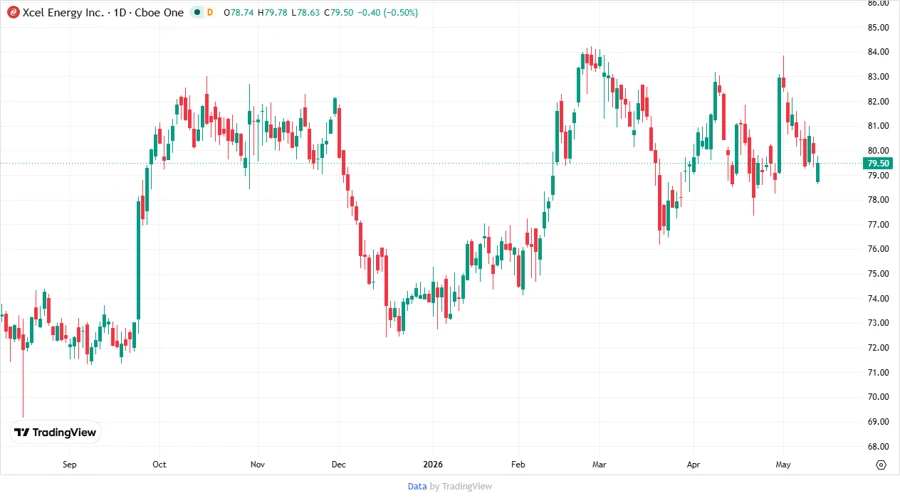900x498 pixels.
Task: Click the TradingView logo badge
Action: 56,433
